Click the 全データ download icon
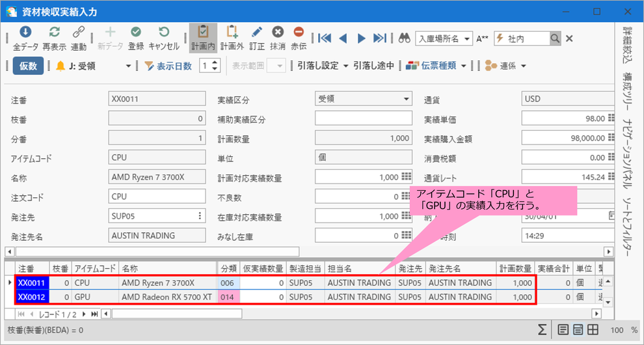 click(x=25, y=33)
